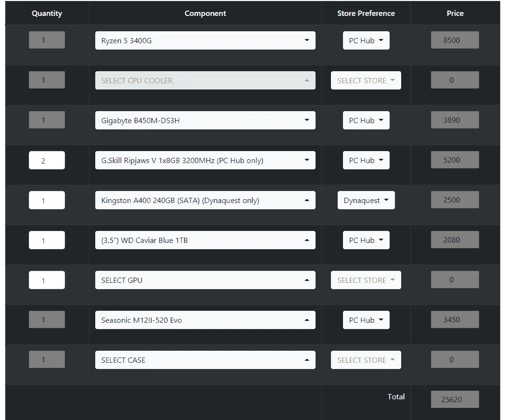Edit the quantity field for G.Skill Ripjaws RAM
The width and height of the screenshot is (507, 420).
pos(47,160)
